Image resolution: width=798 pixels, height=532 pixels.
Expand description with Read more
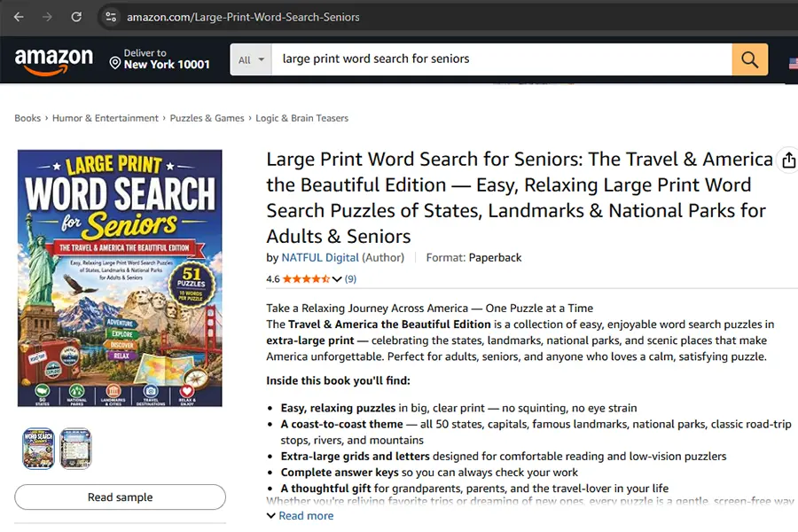coord(301,516)
